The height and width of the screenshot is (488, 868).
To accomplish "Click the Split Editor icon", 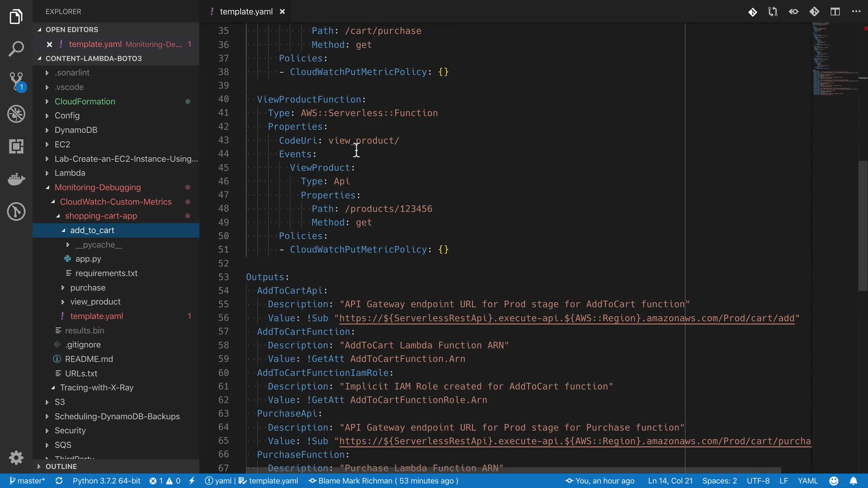I will click(835, 12).
